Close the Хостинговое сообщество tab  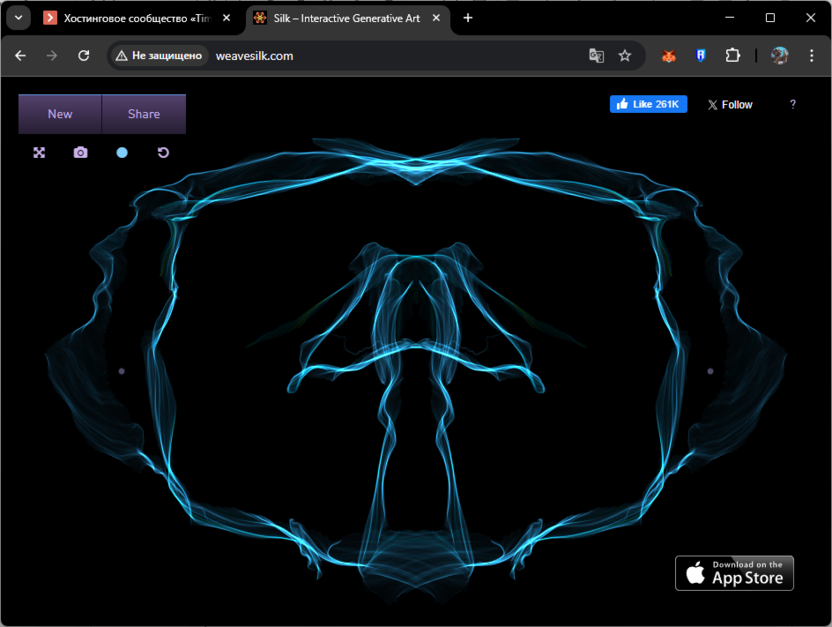click(227, 18)
